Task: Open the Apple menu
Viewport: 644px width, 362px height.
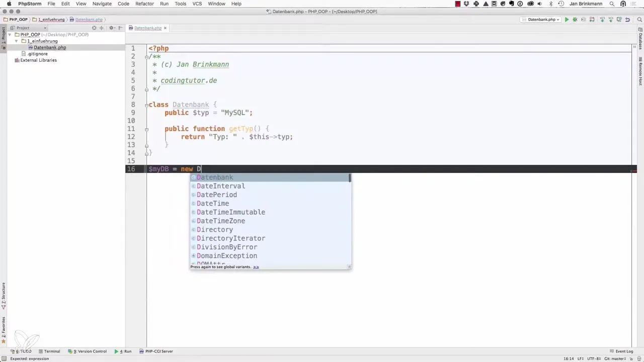Action: tap(9, 4)
